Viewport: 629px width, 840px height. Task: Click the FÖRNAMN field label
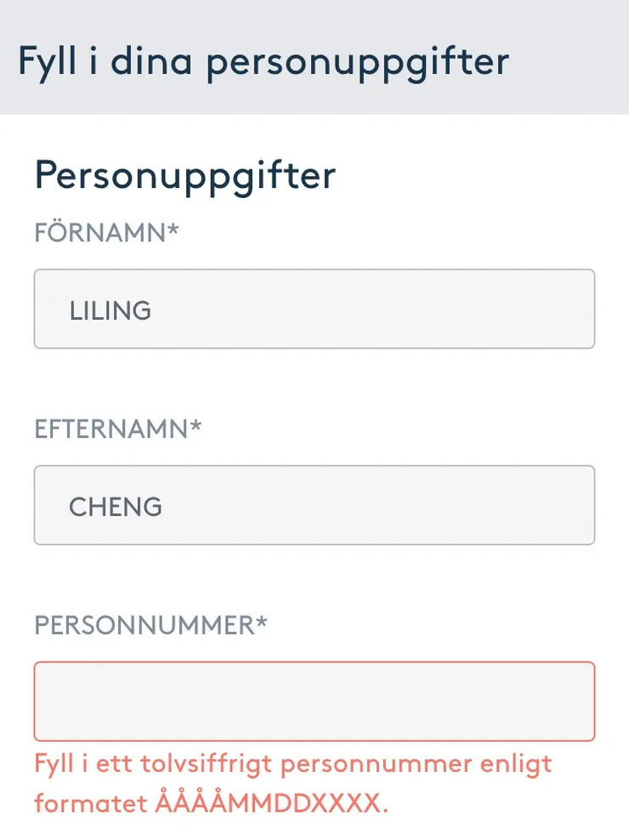[100, 233]
